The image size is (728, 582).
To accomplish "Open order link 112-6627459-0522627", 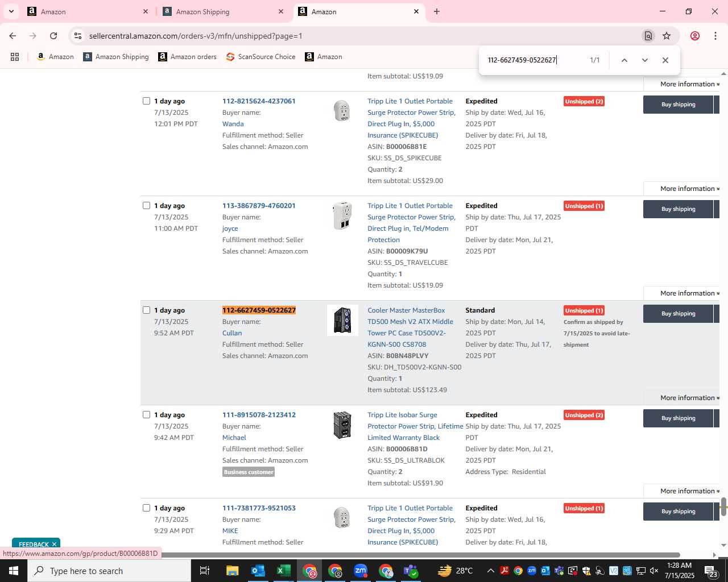I will coord(259,310).
